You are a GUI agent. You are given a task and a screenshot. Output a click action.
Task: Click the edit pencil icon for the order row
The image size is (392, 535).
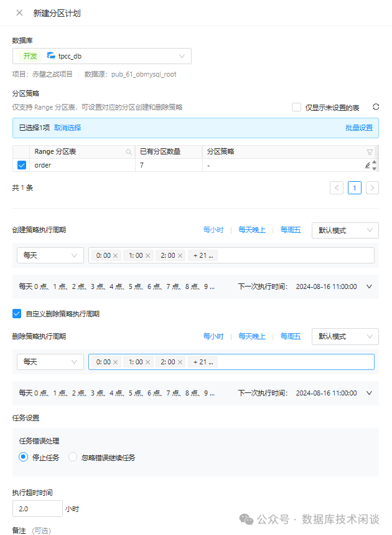368,166
